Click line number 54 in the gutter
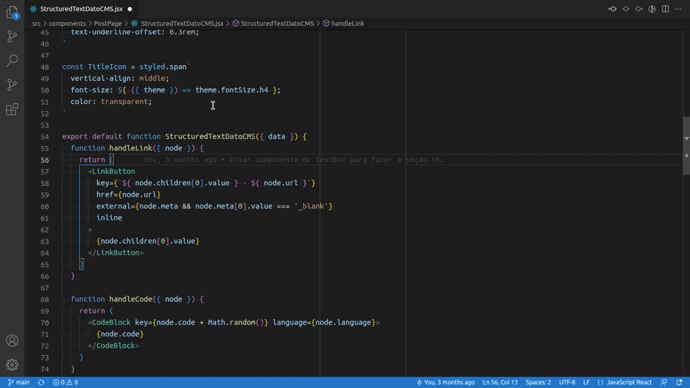 coord(44,136)
